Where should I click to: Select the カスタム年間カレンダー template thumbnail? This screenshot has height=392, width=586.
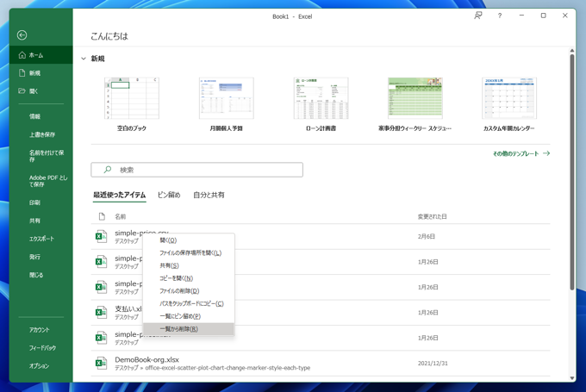(509, 98)
